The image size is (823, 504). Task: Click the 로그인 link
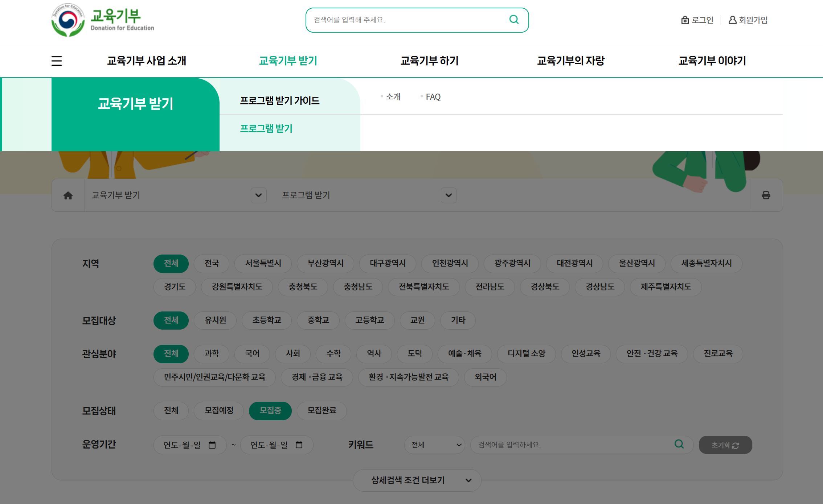(x=697, y=20)
